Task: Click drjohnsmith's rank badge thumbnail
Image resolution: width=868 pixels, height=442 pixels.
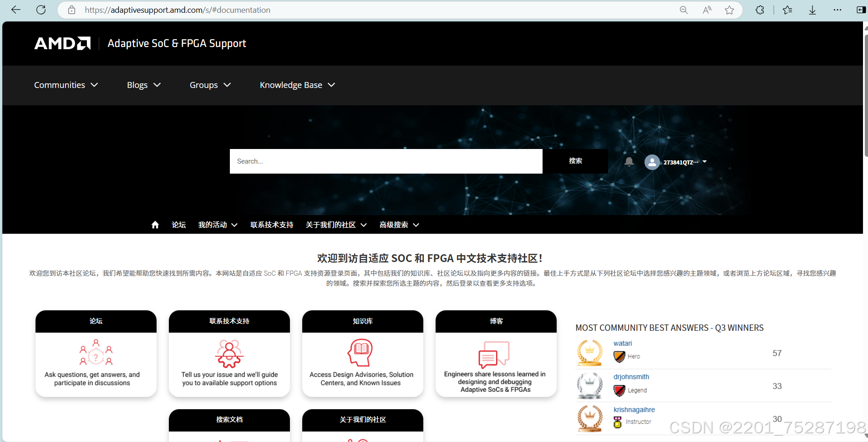Action: [589, 385]
